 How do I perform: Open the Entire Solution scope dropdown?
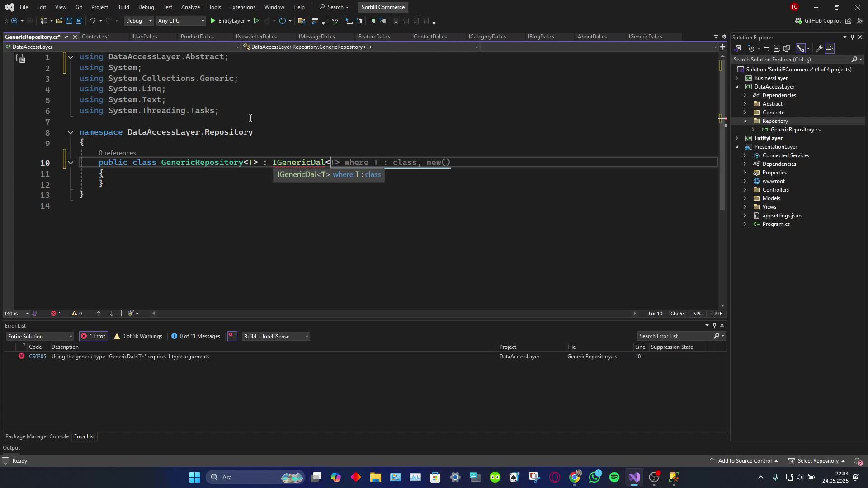coord(40,336)
